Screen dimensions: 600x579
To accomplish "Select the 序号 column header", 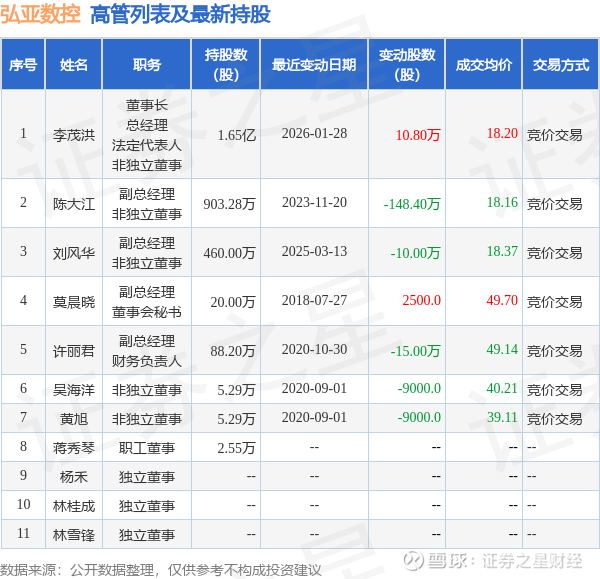I will 23,65.
